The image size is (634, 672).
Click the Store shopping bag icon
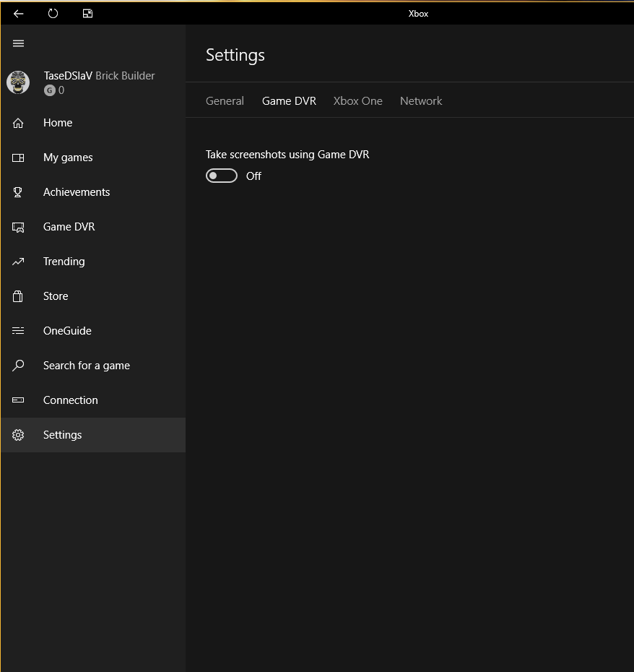(x=19, y=296)
